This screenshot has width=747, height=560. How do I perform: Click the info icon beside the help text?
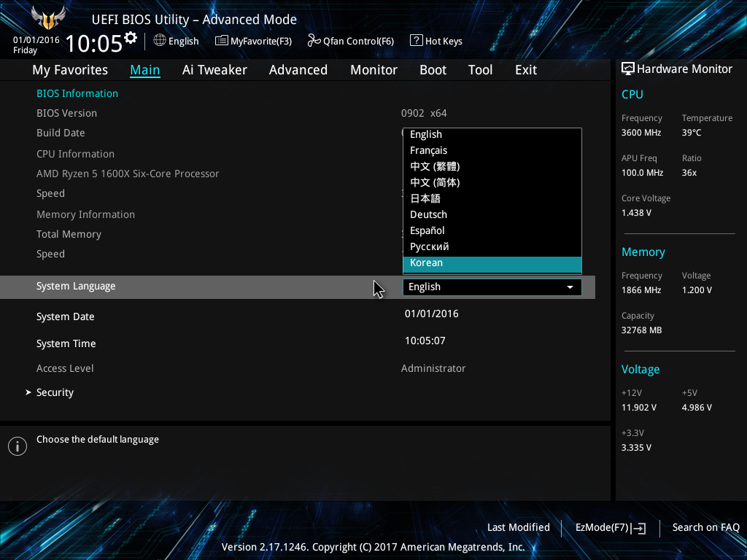(x=18, y=446)
